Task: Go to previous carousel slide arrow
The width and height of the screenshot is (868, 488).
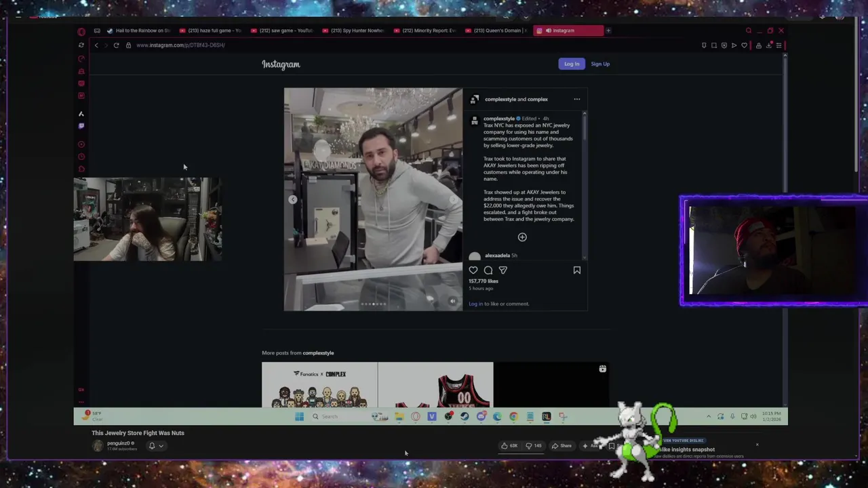Action: click(x=293, y=200)
